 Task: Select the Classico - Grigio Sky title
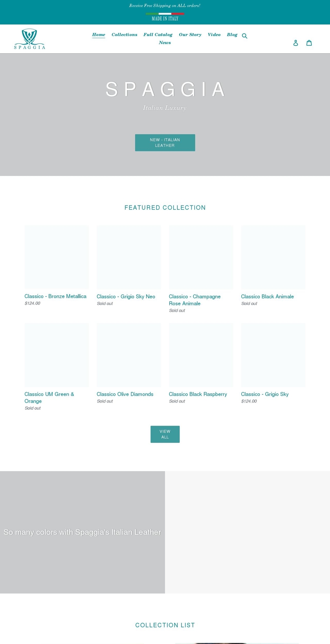(265, 394)
